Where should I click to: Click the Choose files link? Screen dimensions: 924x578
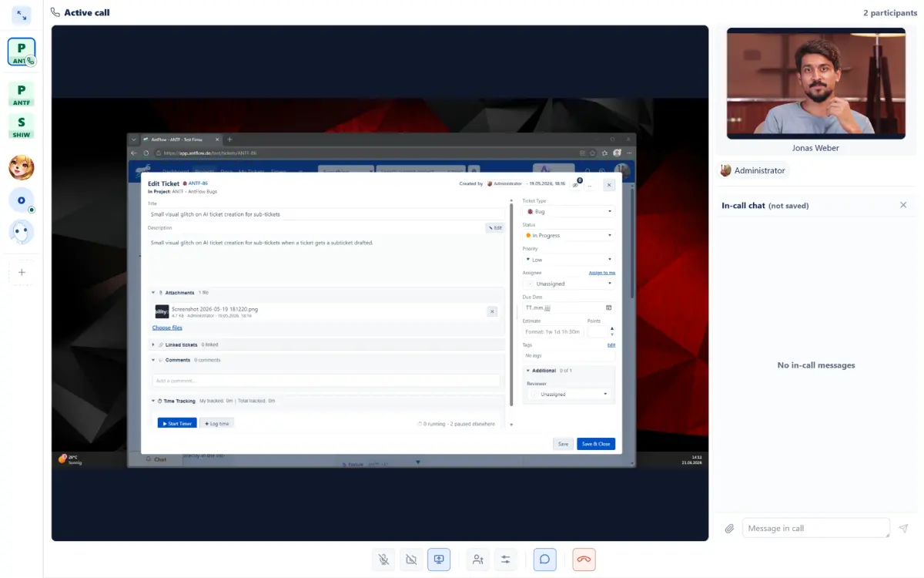click(167, 328)
